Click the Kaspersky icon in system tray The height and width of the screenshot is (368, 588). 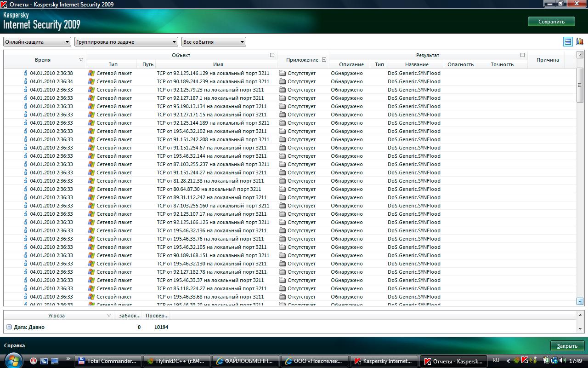[x=524, y=361]
